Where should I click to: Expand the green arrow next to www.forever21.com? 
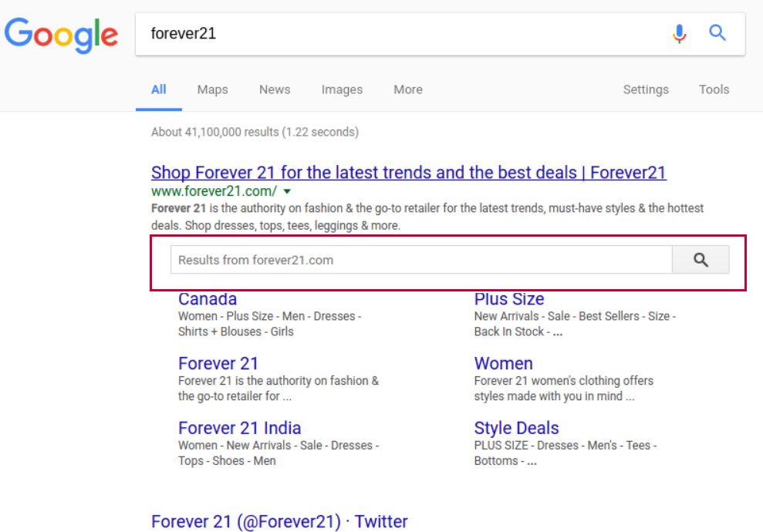[x=287, y=192]
